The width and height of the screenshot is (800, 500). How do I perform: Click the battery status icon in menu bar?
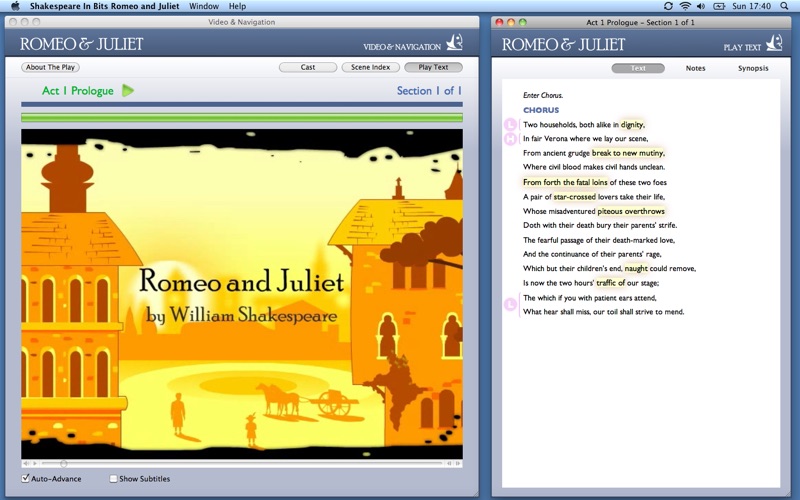(x=719, y=6)
